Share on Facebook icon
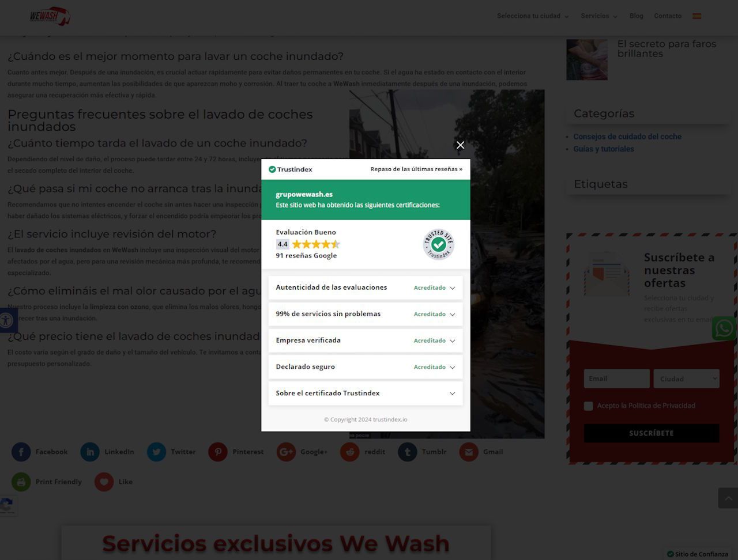This screenshot has height=560, width=738. pyautogui.click(x=21, y=452)
